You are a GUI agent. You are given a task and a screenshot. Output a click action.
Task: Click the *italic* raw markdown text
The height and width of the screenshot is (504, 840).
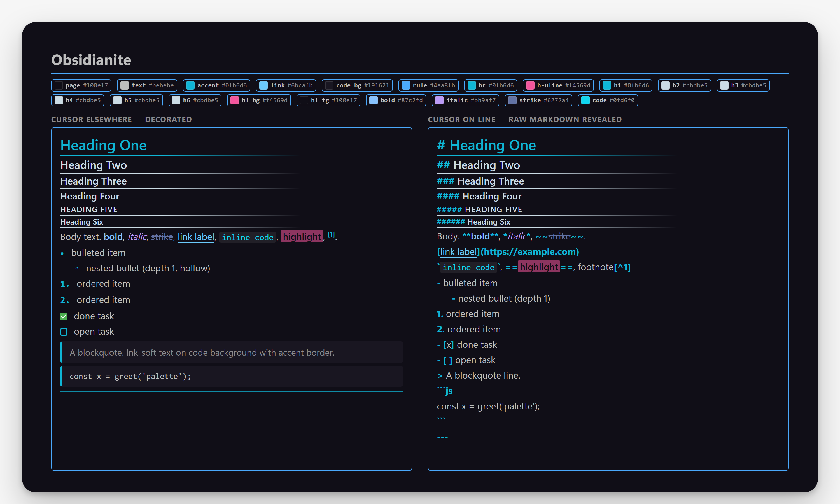point(517,236)
